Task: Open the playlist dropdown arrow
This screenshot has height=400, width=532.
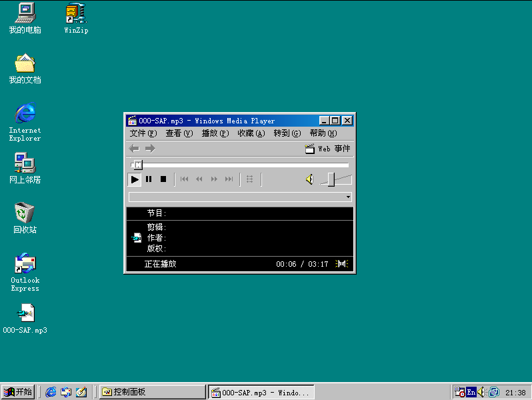Action: click(x=348, y=197)
